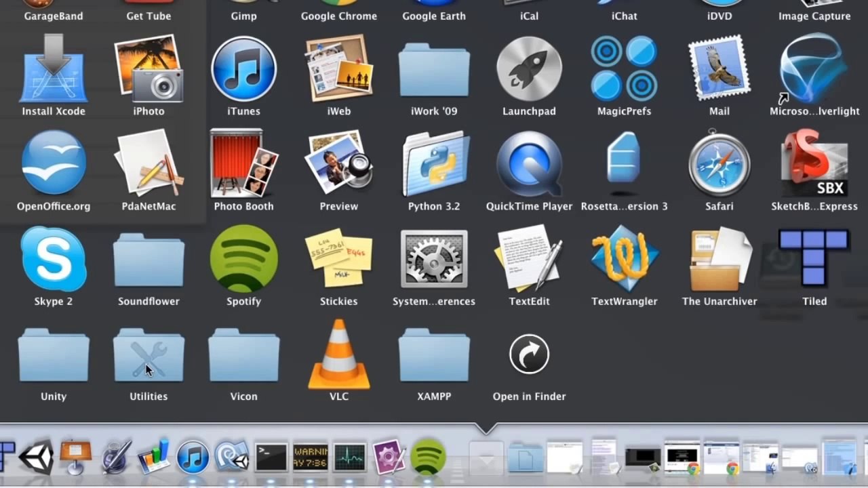
Task: Launch the Safari browser
Action: coord(719,163)
